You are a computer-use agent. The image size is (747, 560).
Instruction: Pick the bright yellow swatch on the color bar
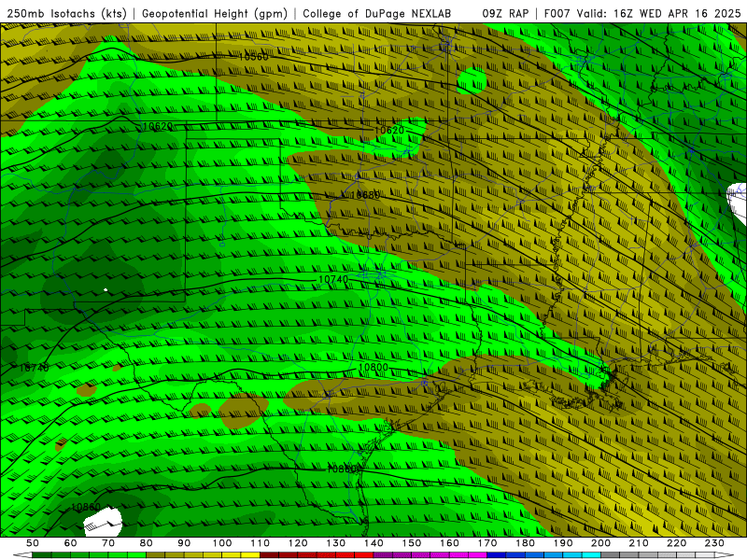250,555
